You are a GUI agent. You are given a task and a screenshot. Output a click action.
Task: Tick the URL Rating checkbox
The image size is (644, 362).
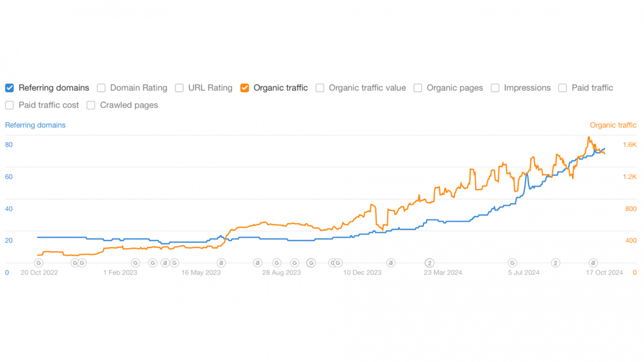coord(179,88)
